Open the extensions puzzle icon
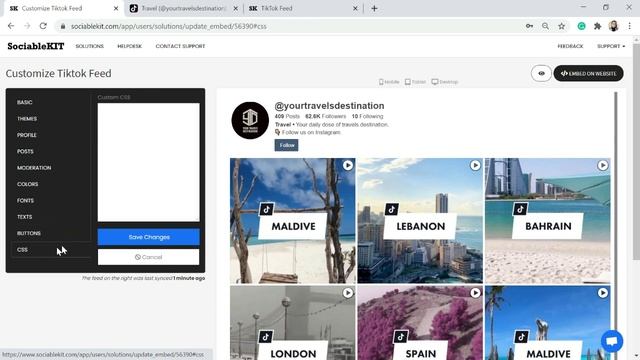640x360 pixels. tap(598, 26)
